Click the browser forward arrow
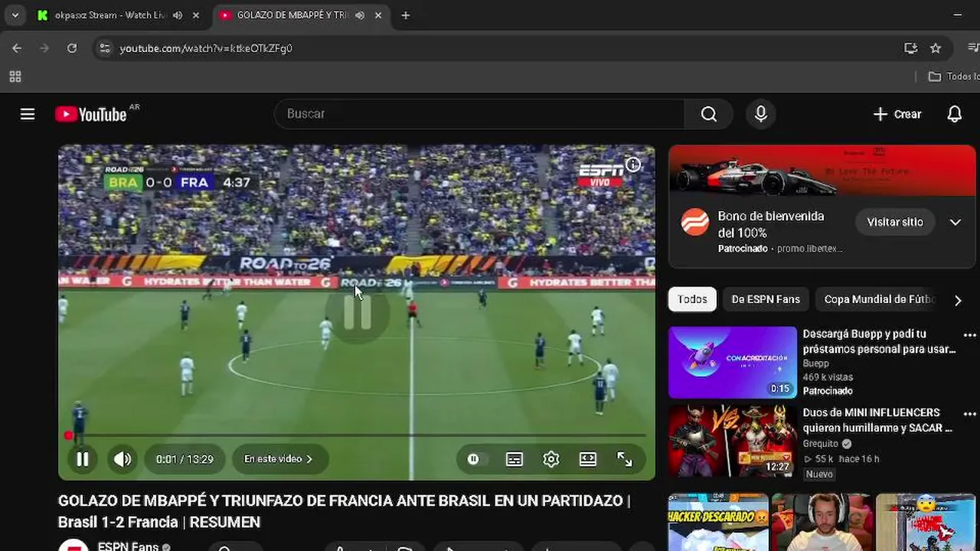 44,48
